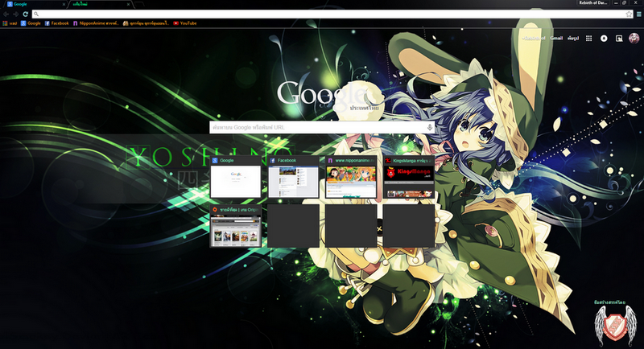
Task: Open the Thai-named bookmark before YouTube
Action: [x=147, y=23]
